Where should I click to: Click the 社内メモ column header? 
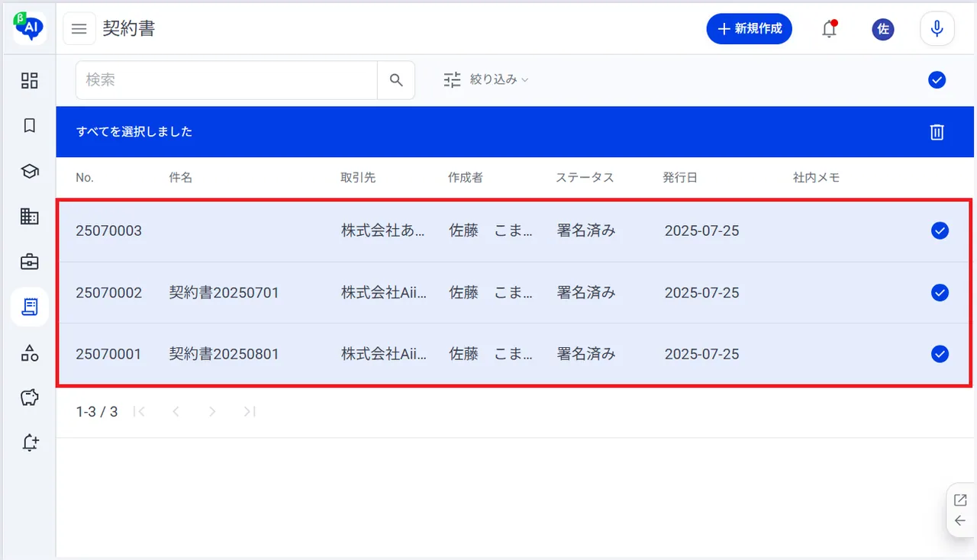(816, 178)
